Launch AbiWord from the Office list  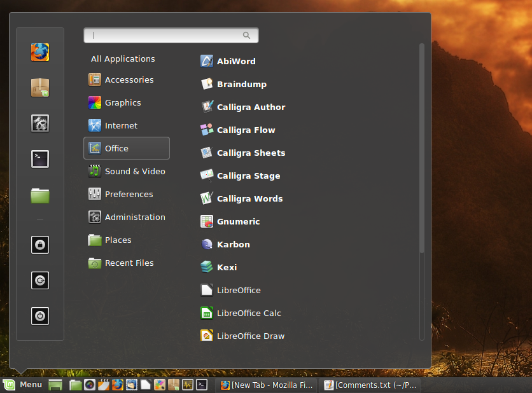point(228,62)
